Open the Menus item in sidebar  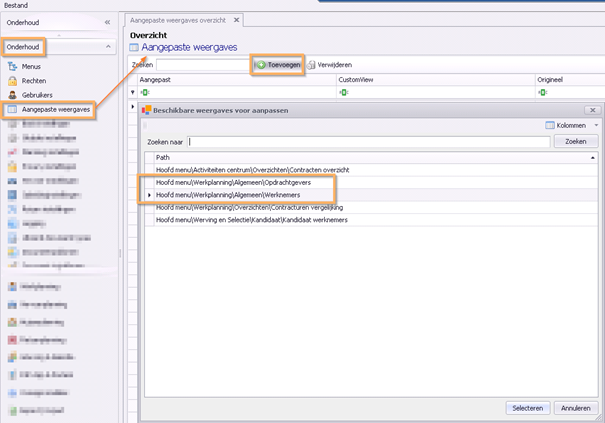[x=32, y=66]
